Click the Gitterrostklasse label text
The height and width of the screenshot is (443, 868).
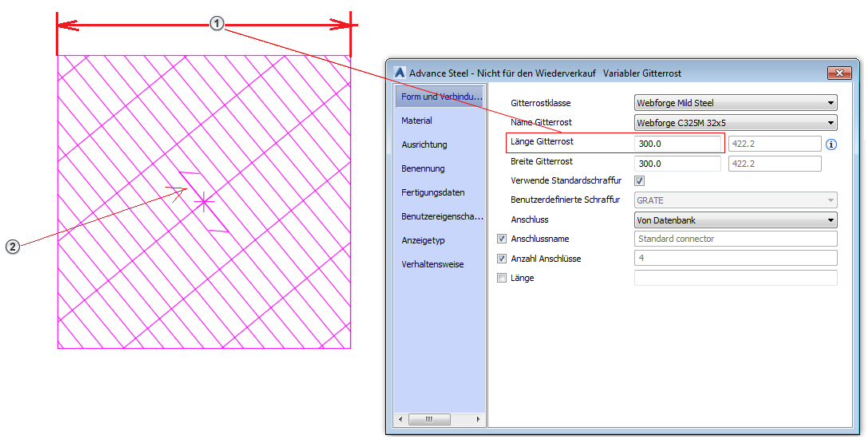click(x=540, y=103)
